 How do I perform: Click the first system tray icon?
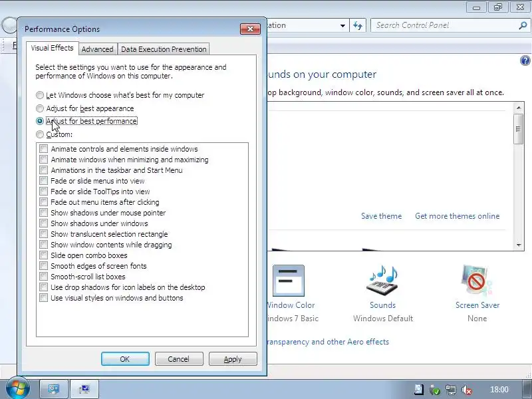(x=419, y=390)
